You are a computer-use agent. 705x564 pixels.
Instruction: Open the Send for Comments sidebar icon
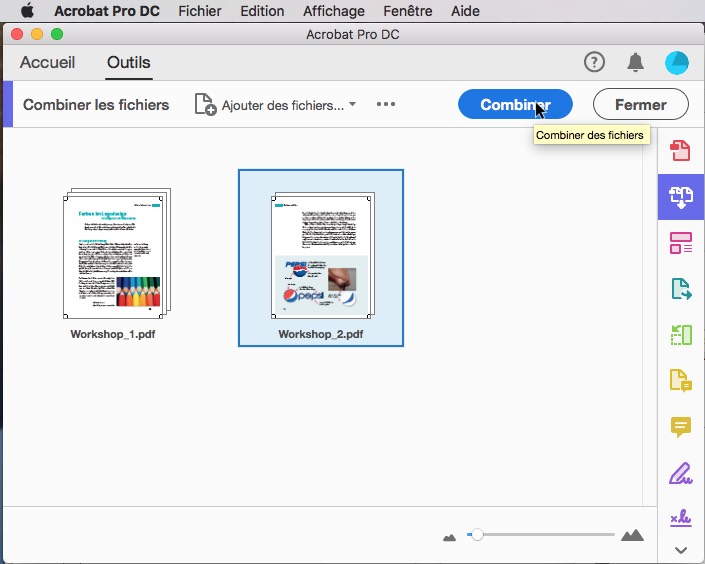(x=681, y=381)
